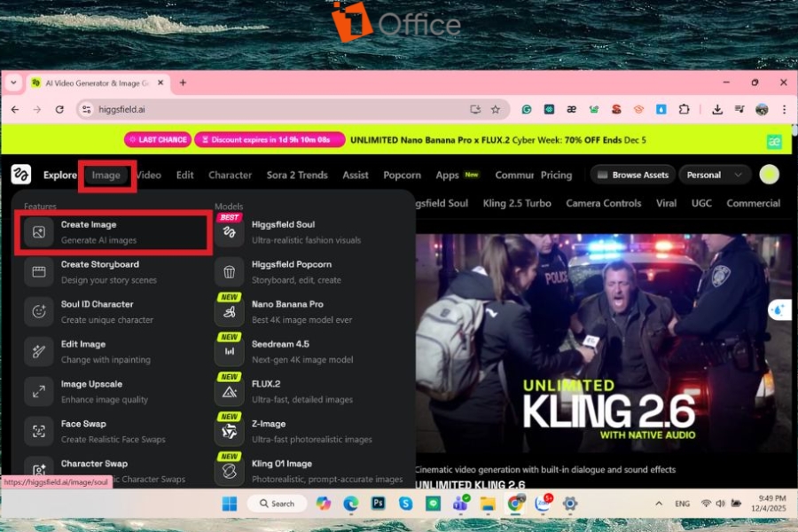Screen dimensions: 798x532
Task: Open the Personal workspace dropdown
Action: 714,175
